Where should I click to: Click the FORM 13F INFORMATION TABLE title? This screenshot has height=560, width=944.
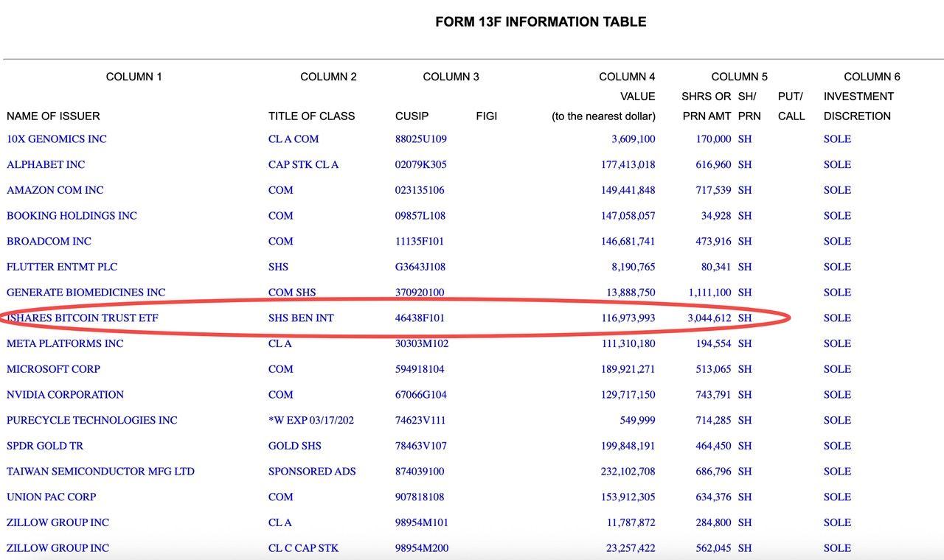coord(541,22)
